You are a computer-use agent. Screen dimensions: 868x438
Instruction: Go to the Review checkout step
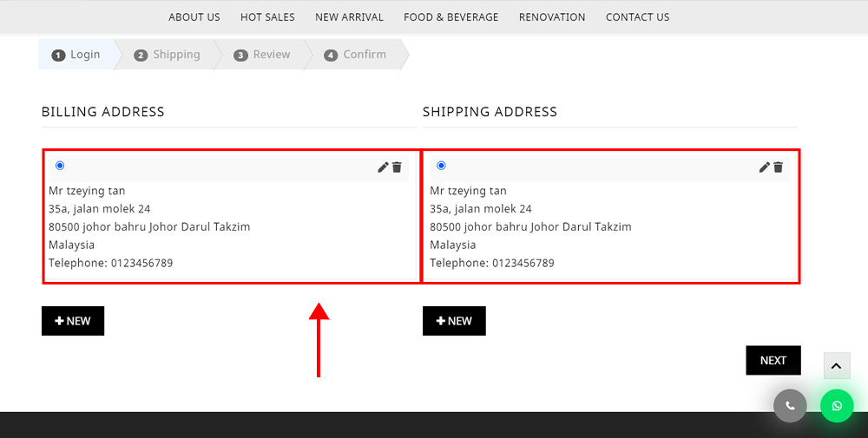pyautogui.click(x=263, y=54)
